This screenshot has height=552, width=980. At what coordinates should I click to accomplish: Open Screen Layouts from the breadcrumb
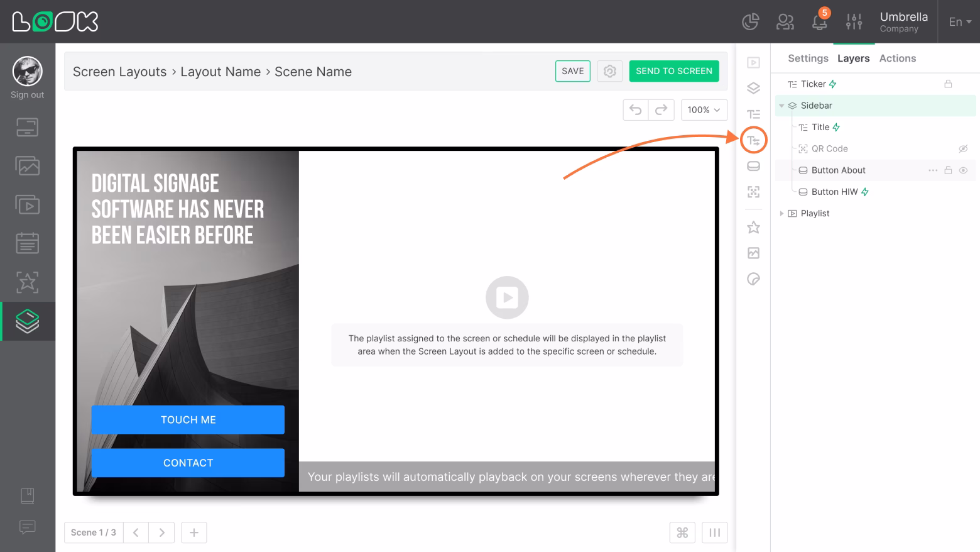click(x=119, y=71)
